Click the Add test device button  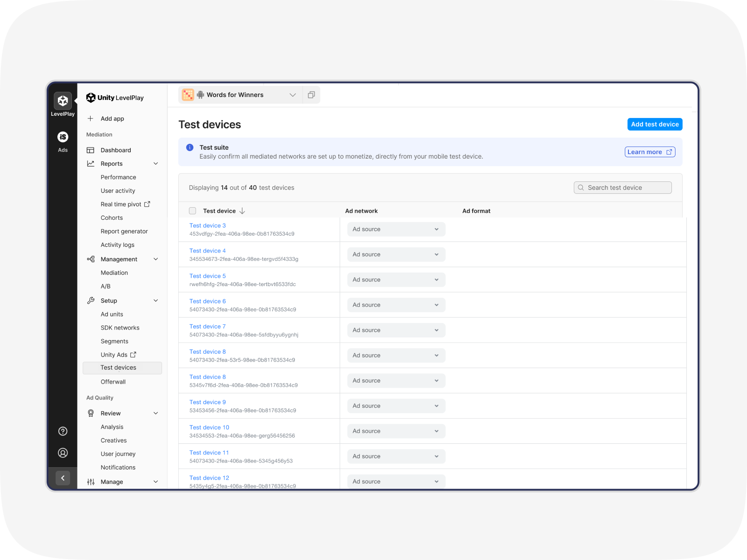pos(655,124)
